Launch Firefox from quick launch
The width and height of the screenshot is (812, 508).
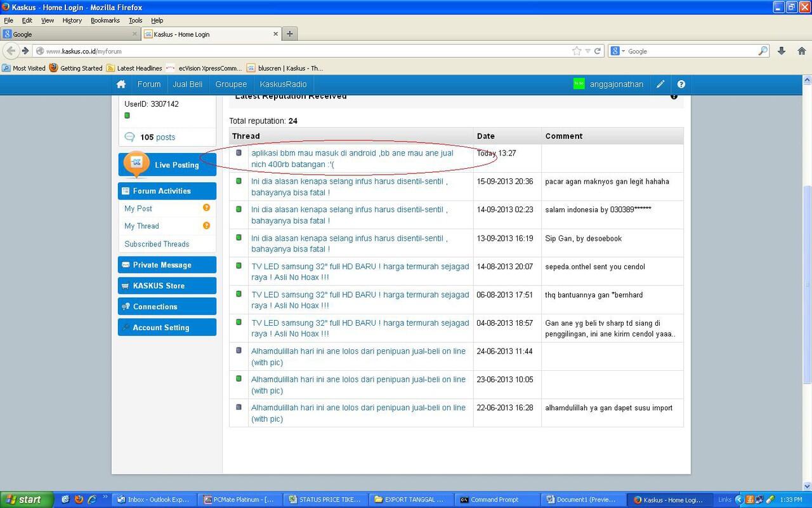point(79,500)
